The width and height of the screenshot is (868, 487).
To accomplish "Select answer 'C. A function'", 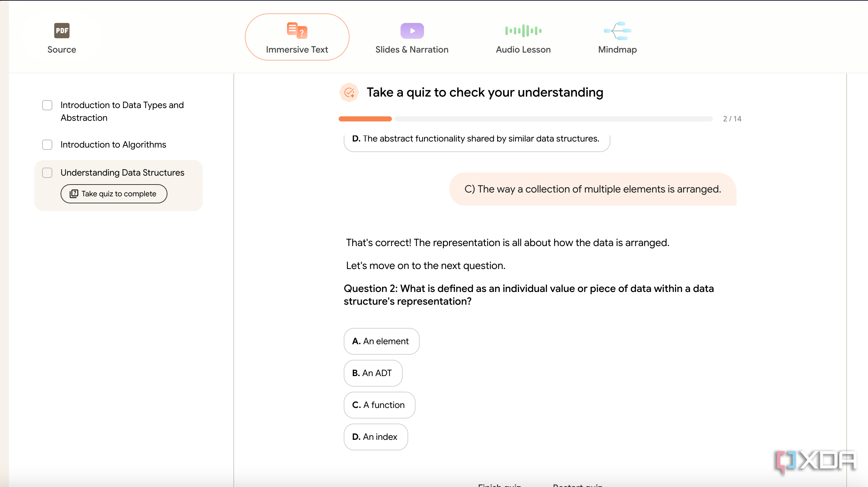I will pyautogui.click(x=379, y=405).
